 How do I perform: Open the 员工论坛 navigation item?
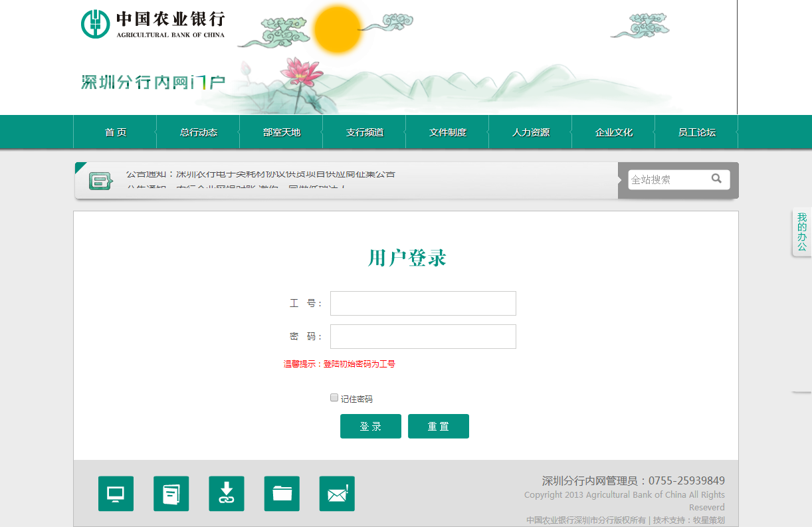(x=696, y=132)
